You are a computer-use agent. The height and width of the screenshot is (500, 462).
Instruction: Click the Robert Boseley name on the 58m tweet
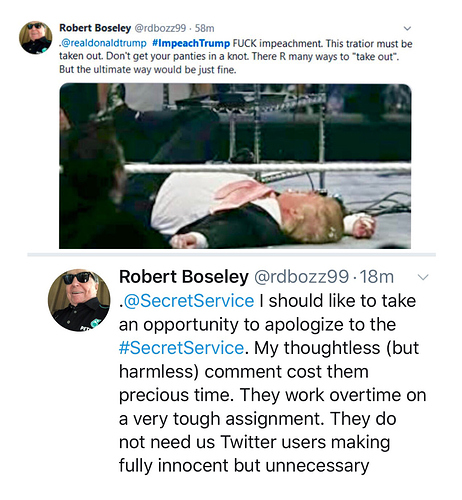tap(95, 28)
